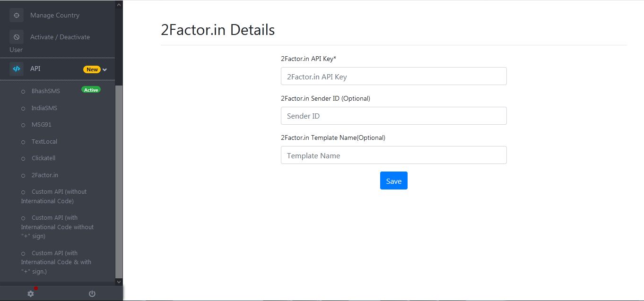644x301 pixels.
Task: Click sidebar scrollbar down arrow
Action: 119,282
